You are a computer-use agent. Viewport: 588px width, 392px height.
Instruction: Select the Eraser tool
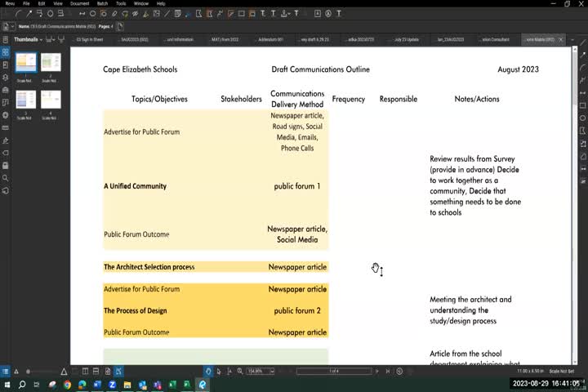tap(114, 14)
